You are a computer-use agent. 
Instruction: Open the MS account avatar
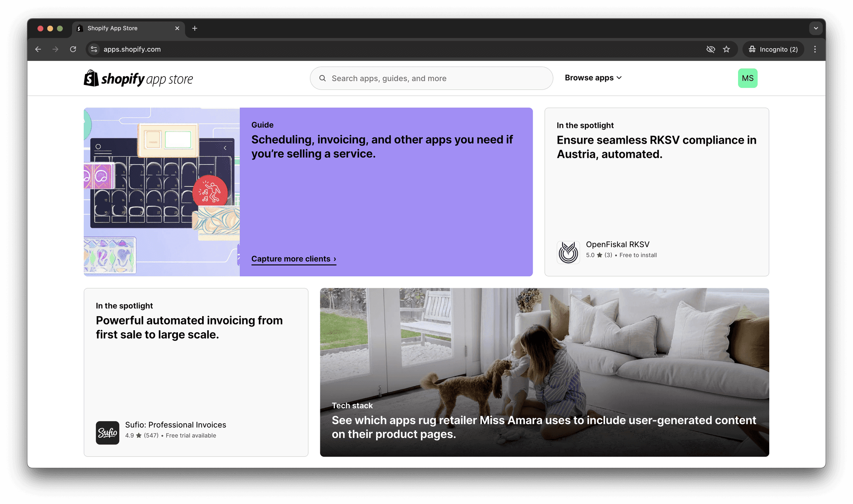click(x=748, y=78)
